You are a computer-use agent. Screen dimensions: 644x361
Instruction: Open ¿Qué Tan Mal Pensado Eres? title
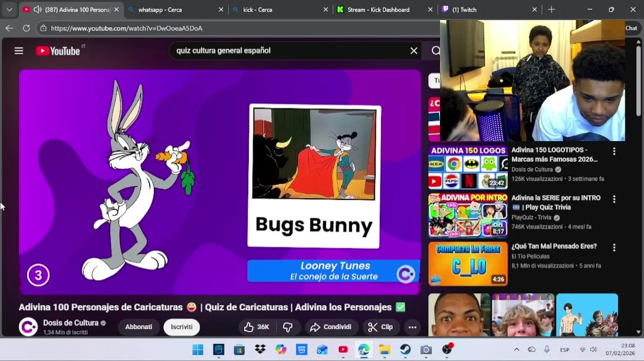pos(554,246)
